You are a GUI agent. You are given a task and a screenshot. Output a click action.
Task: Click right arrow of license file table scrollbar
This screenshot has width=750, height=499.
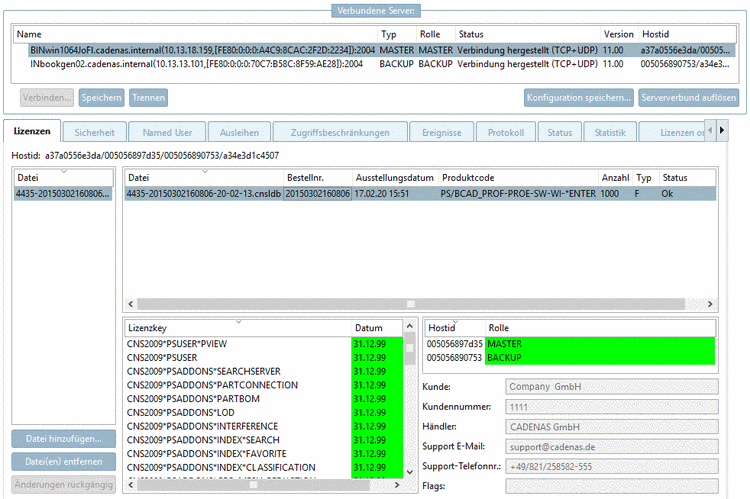click(x=710, y=304)
